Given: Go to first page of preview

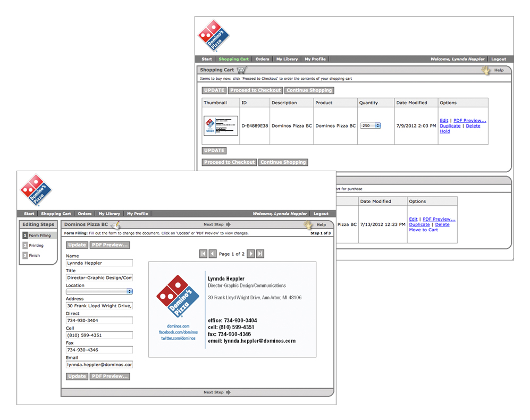Looking at the screenshot, I should (x=203, y=254).
